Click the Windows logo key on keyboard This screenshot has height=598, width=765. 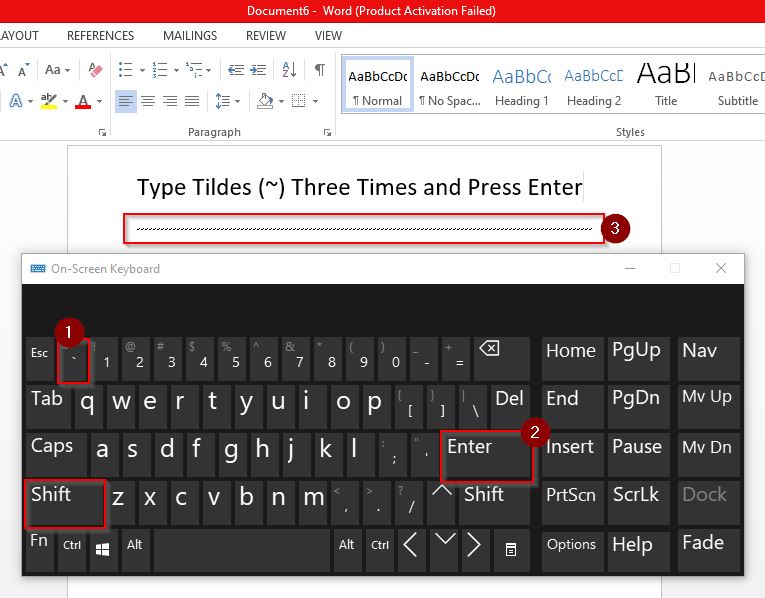tap(102, 550)
